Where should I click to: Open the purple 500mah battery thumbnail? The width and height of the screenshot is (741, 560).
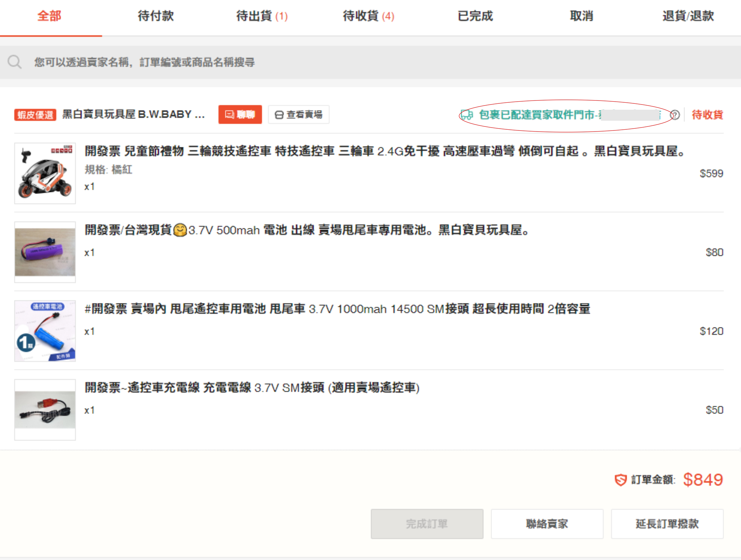click(x=45, y=252)
